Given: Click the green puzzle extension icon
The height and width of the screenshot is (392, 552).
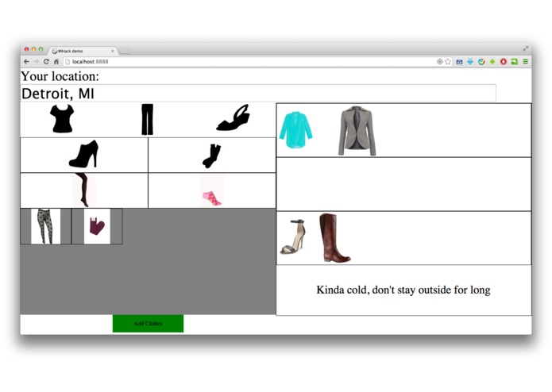Looking at the screenshot, I should click(x=492, y=62).
